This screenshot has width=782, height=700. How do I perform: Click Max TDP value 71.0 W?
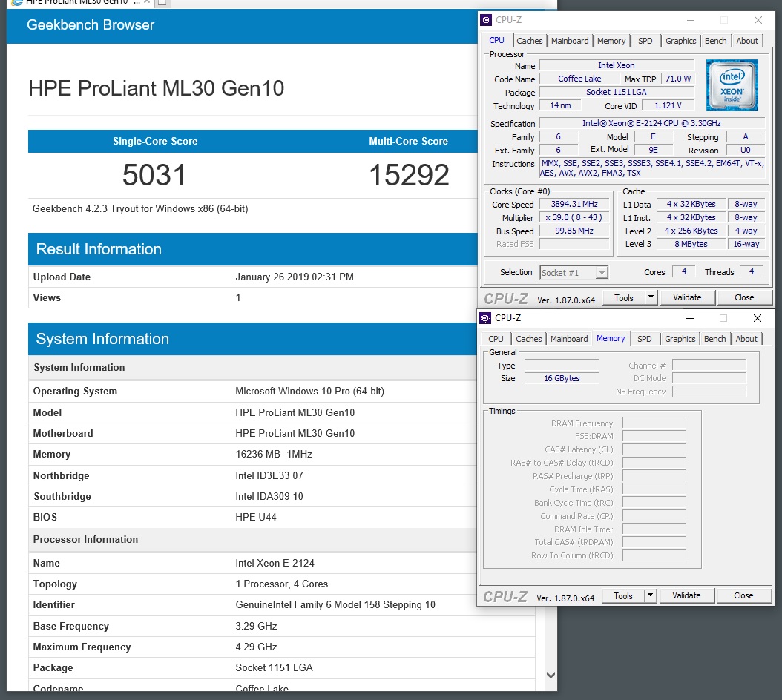[x=678, y=79]
